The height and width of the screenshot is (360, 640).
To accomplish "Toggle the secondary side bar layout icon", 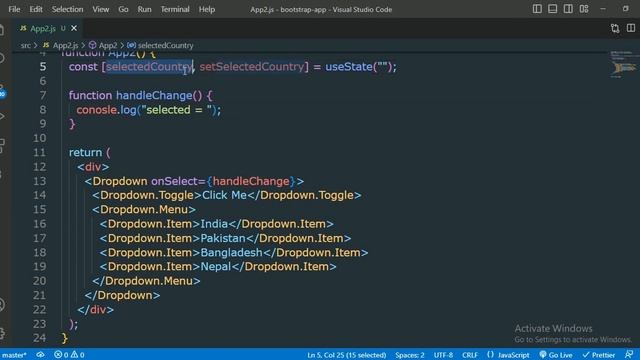I will (568, 9).
